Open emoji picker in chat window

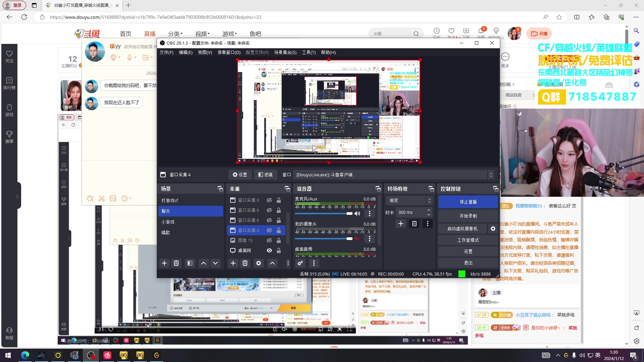coord(90,198)
